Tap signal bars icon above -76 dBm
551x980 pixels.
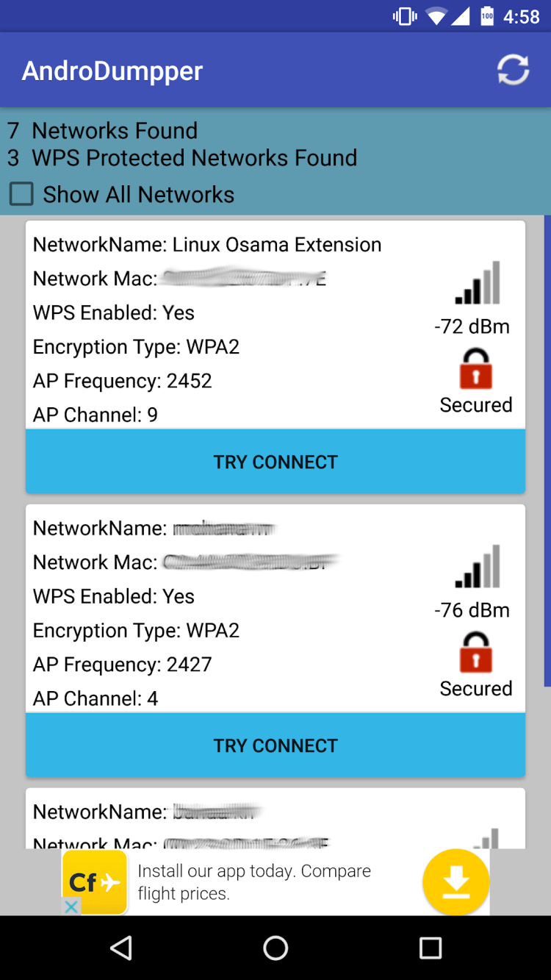(478, 567)
